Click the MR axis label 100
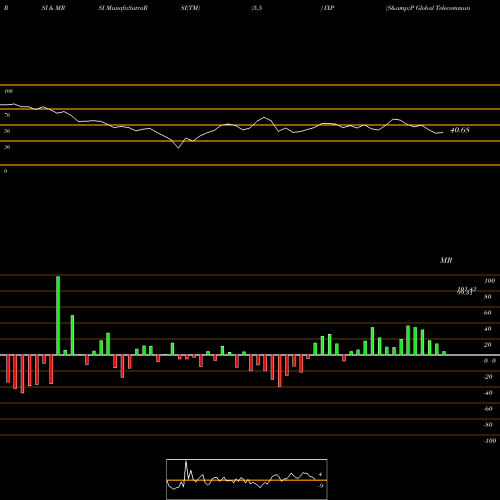500x500 pixels. 489,281
